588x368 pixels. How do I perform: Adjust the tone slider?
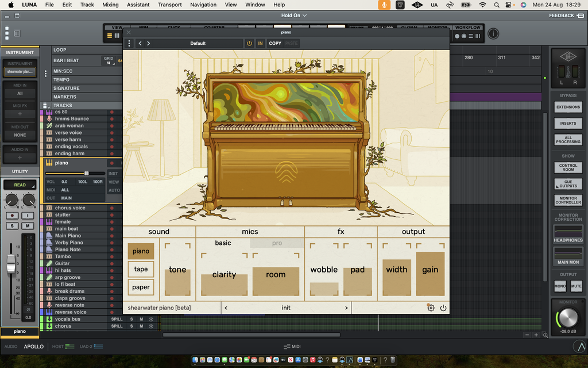click(177, 270)
